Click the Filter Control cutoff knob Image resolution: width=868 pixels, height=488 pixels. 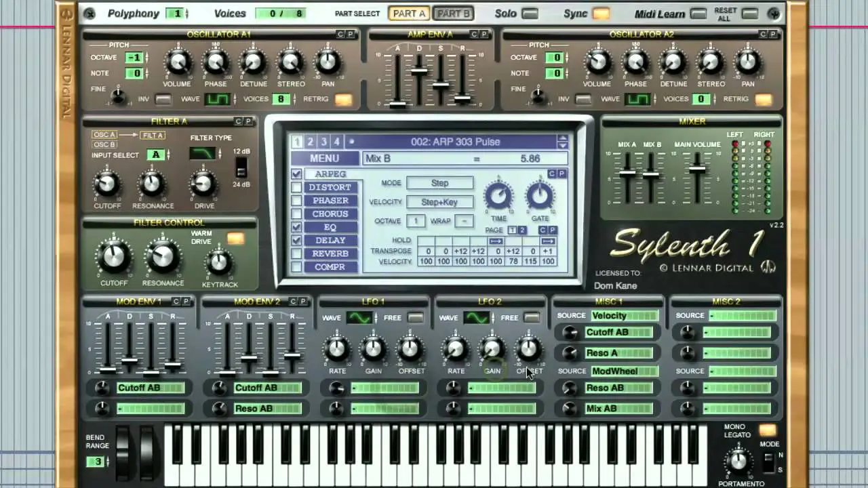tap(113, 258)
